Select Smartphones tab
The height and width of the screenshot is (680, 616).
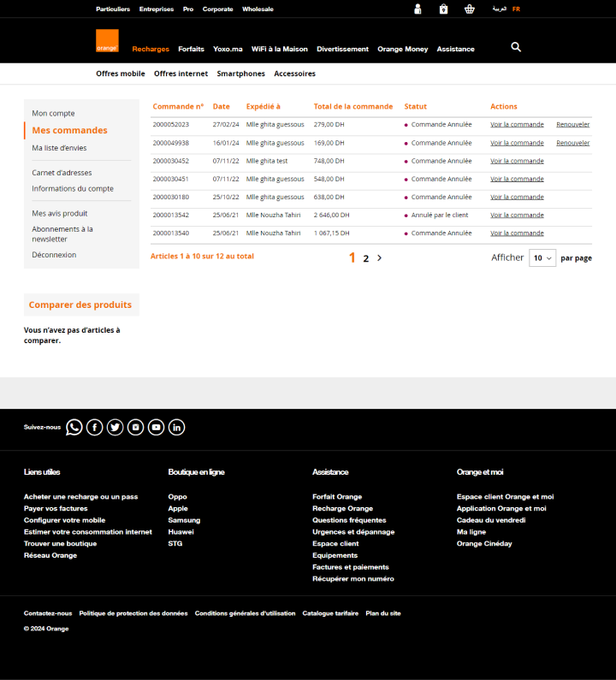click(x=240, y=74)
